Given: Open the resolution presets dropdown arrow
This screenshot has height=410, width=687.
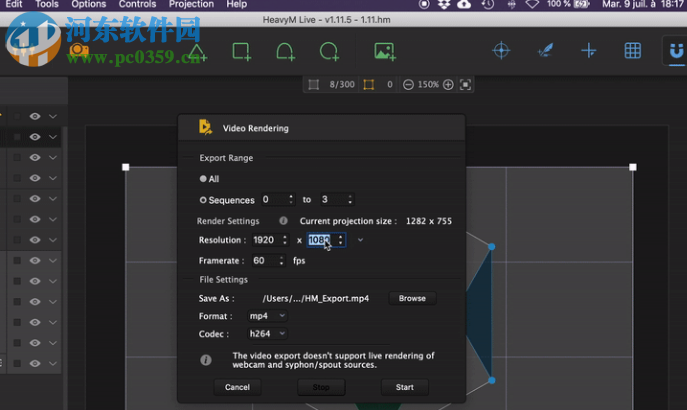Looking at the screenshot, I should coord(360,240).
